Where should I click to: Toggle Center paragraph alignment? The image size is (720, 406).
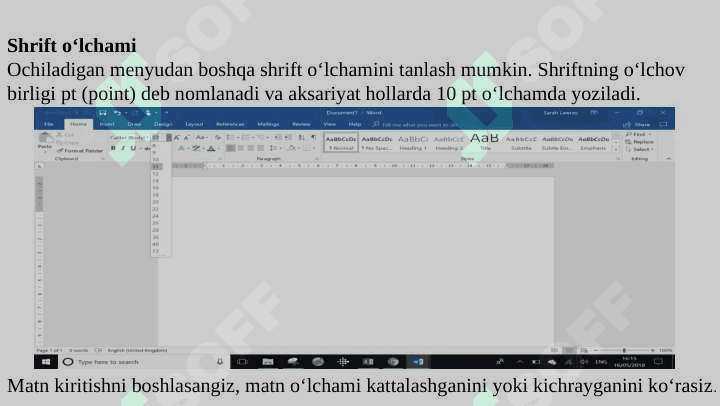[x=241, y=148]
